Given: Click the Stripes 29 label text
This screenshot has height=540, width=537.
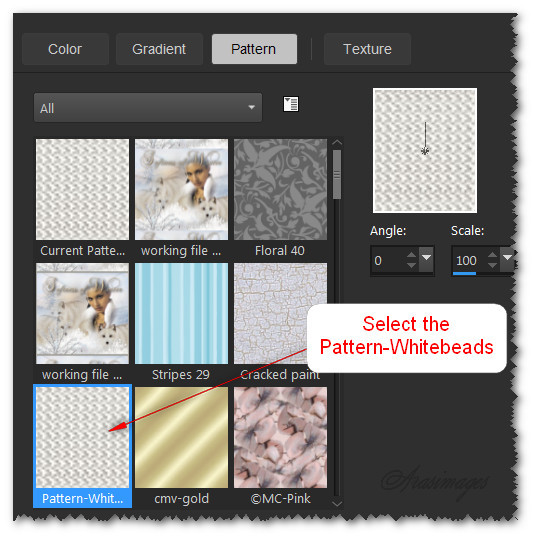Looking at the screenshot, I should click(x=181, y=374).
